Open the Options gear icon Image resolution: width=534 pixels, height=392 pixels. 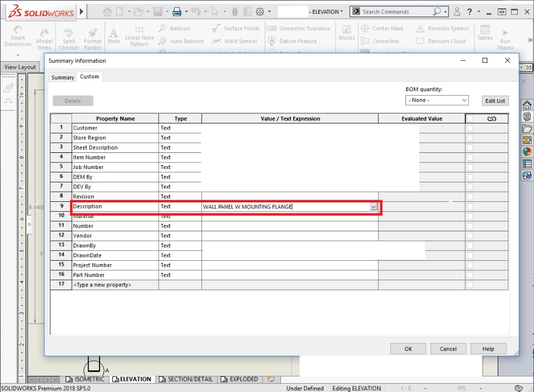point(260,12)
